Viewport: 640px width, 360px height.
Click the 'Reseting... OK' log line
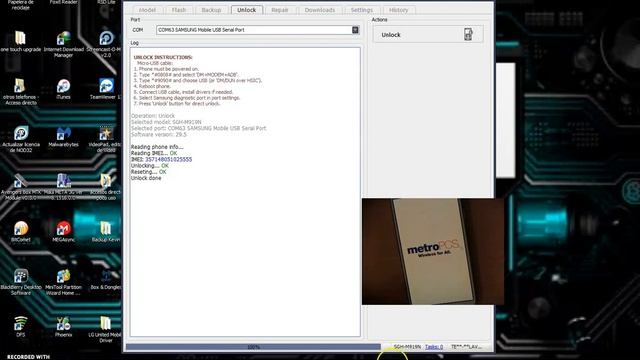pos(149,172)
